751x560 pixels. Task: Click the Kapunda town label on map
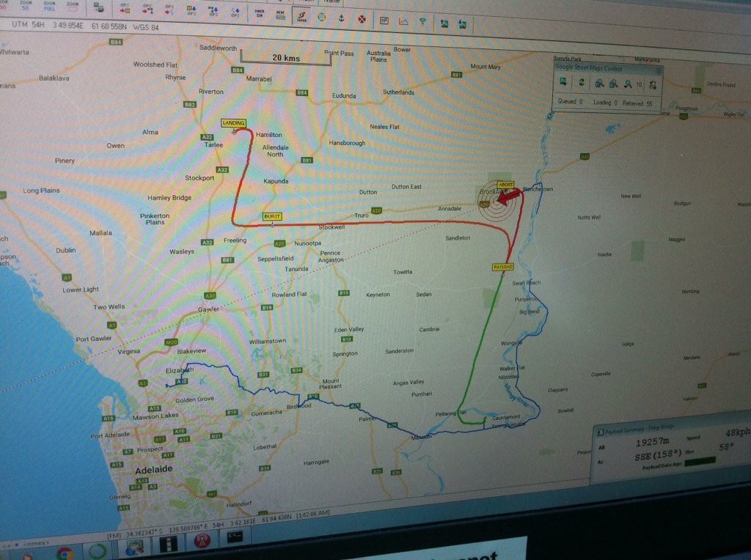tap(276, 181)
